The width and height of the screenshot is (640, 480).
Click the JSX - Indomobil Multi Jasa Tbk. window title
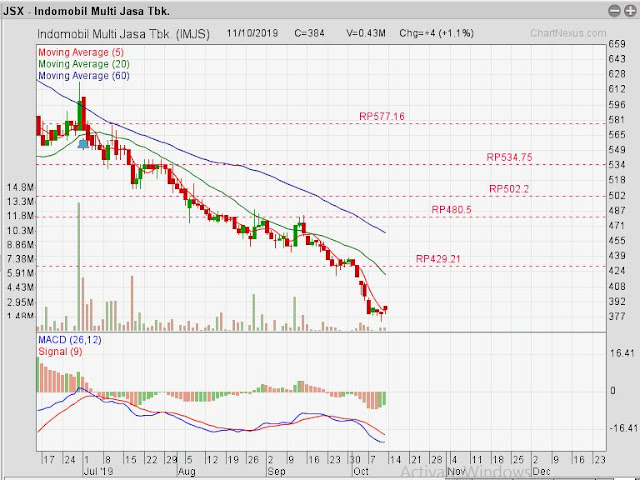click(87, 11)
